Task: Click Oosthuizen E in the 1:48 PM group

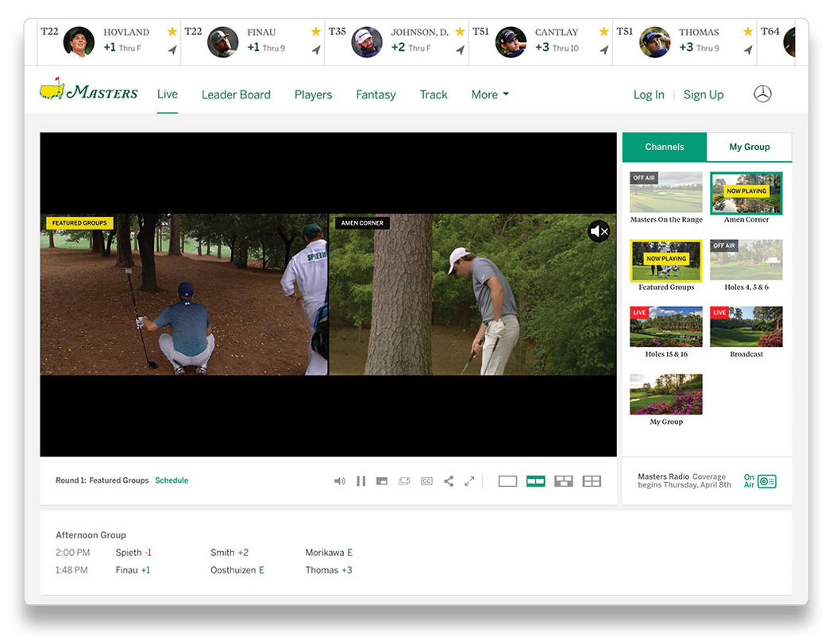Action: 237,570
